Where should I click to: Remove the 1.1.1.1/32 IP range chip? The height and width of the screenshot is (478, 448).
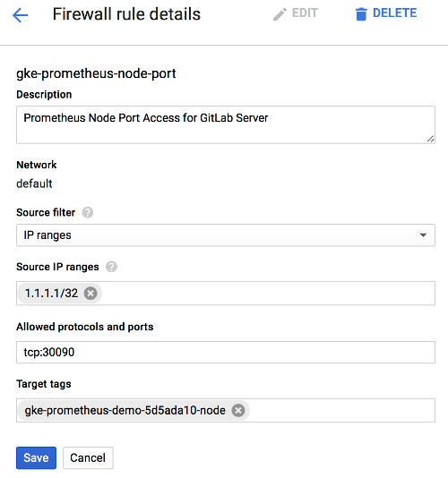pos(90,294)
